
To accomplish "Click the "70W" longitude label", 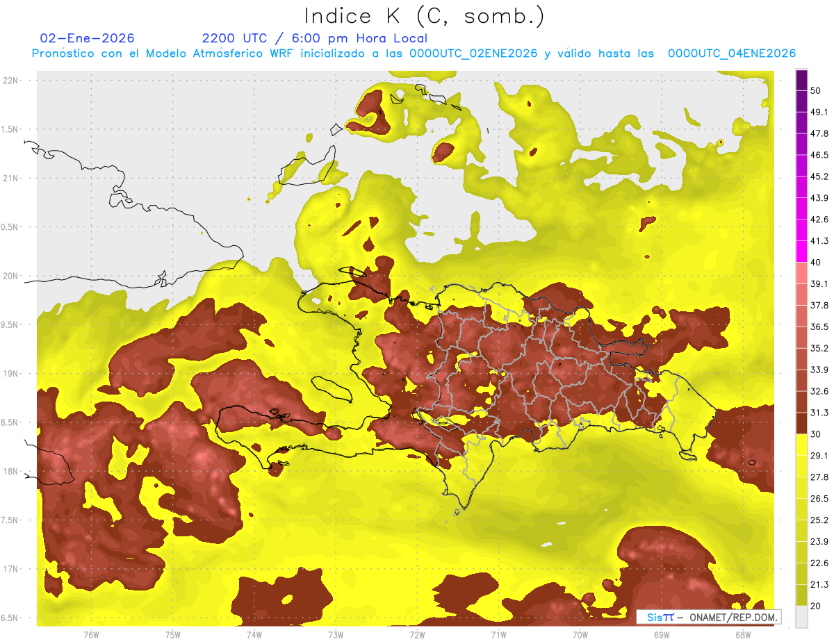I will tap(580, 634).
